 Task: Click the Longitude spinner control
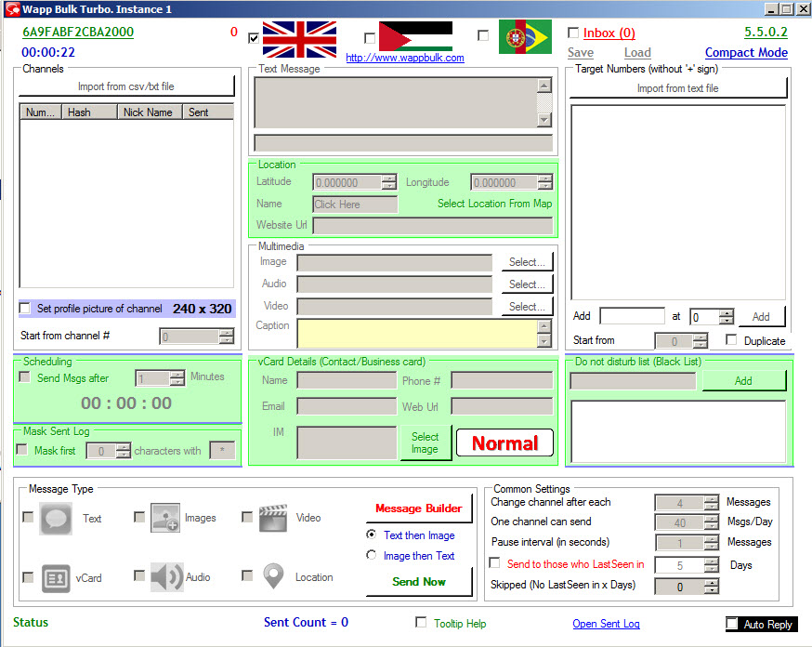click(x=512, y=182)
